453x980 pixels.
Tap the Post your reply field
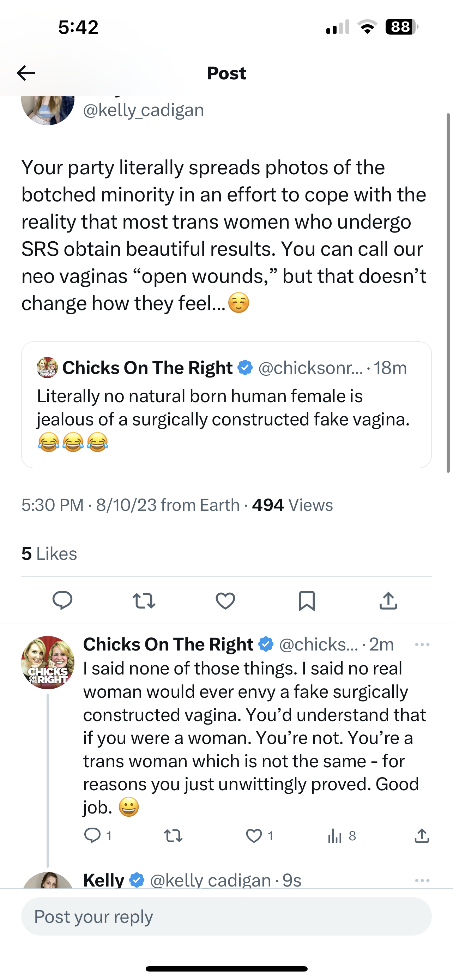pyautogui.click(x=226, y=917)
